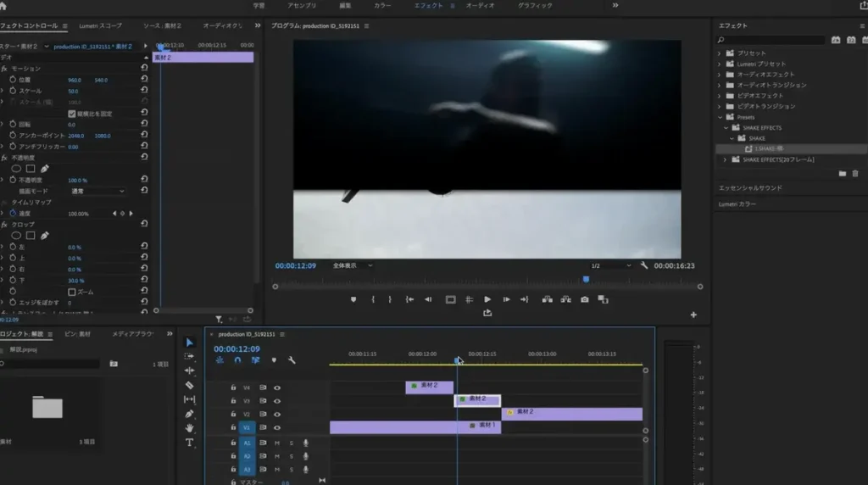Click the Lift button in Program monitor
The height and width of the screenshot is (485, 868).
547,299
